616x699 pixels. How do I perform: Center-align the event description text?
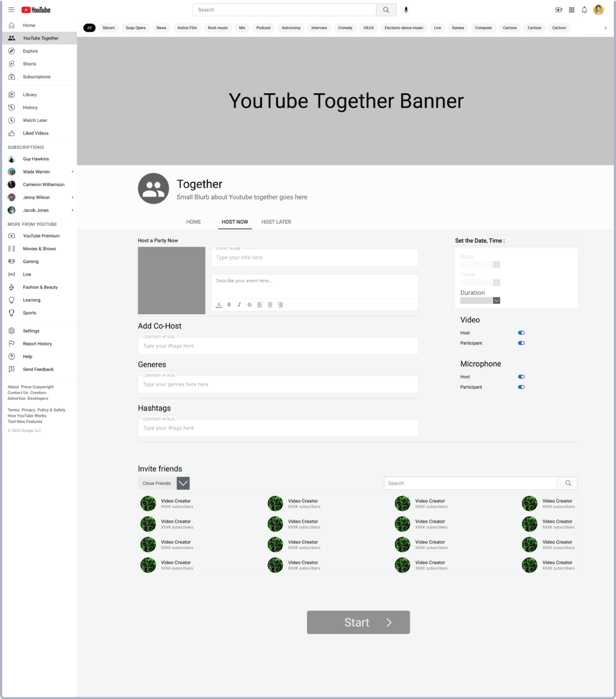(270, 305)
